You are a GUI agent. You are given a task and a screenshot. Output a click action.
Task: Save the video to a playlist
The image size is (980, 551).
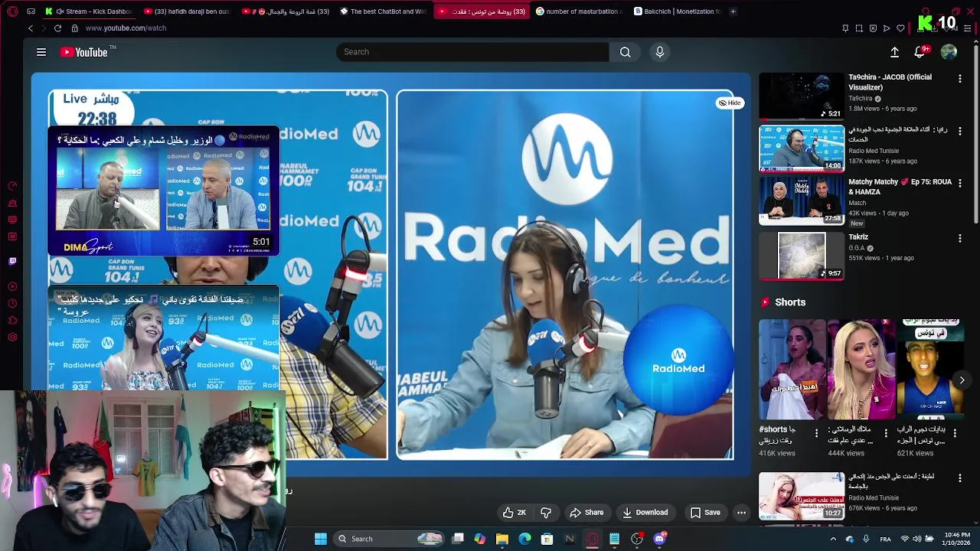(705, 513)
